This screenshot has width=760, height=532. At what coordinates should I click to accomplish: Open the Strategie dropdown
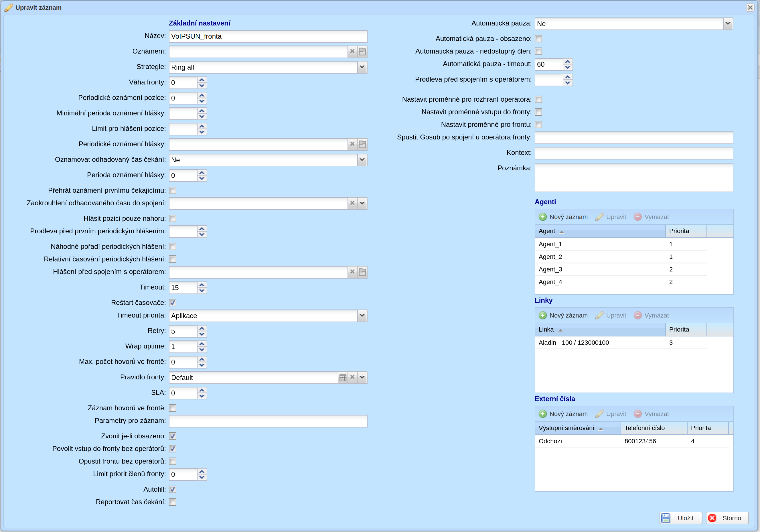(x=362, y=67)
